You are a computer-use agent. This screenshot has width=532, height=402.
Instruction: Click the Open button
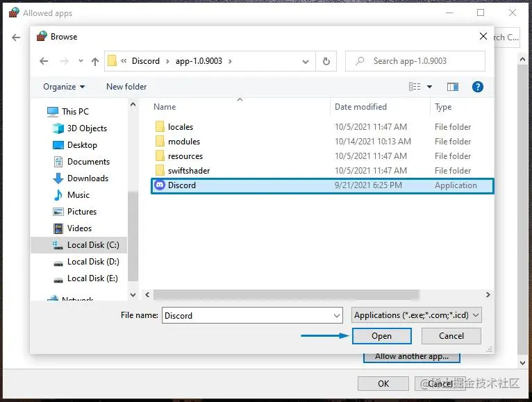click(x=382, y=336)
